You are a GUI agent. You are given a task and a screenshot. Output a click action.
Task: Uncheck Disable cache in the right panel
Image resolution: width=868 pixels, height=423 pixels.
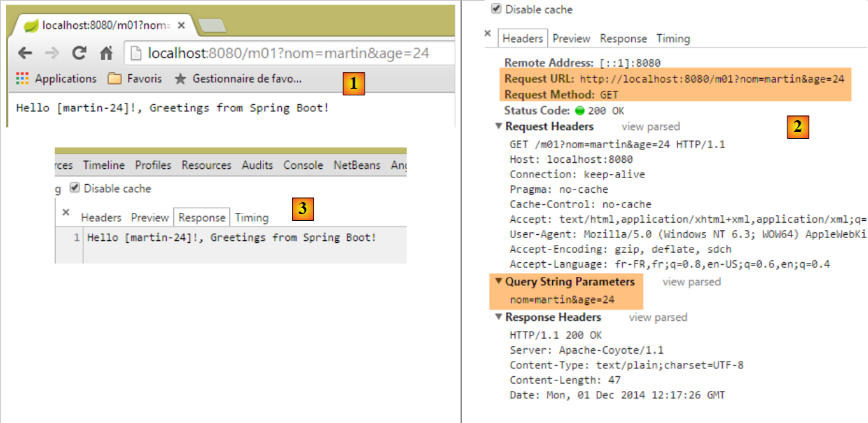point(495,9)
